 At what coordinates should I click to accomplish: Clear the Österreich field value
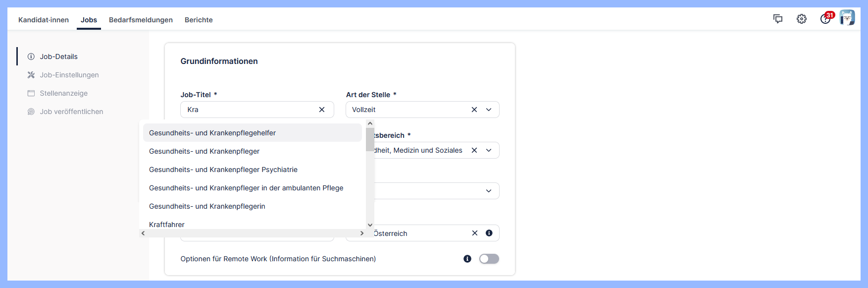tap(475, 233)
